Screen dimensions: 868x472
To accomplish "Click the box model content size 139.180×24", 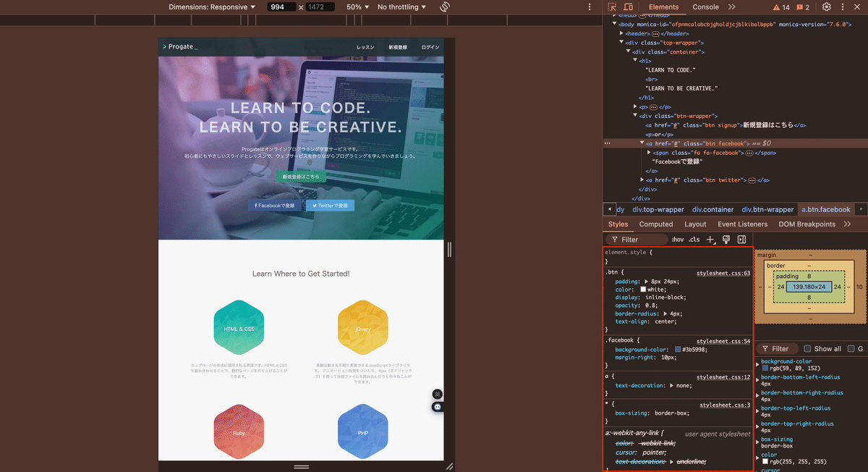I will point(809,287).
